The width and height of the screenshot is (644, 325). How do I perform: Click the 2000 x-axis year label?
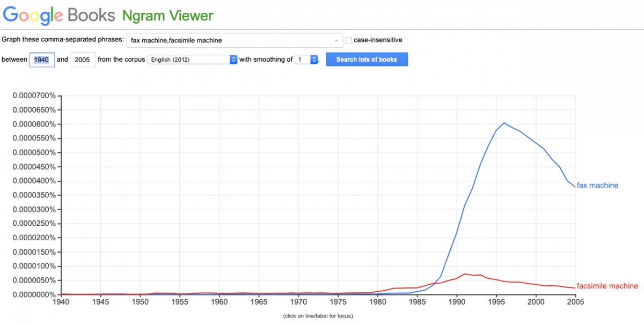click(x=536, y=302)
